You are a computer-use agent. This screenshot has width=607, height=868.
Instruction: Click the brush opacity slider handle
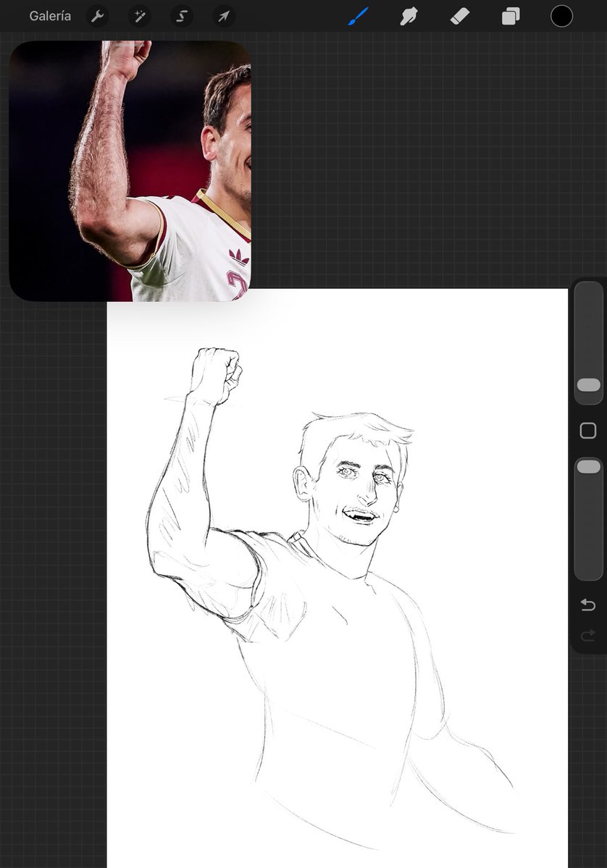coord(589,467)
